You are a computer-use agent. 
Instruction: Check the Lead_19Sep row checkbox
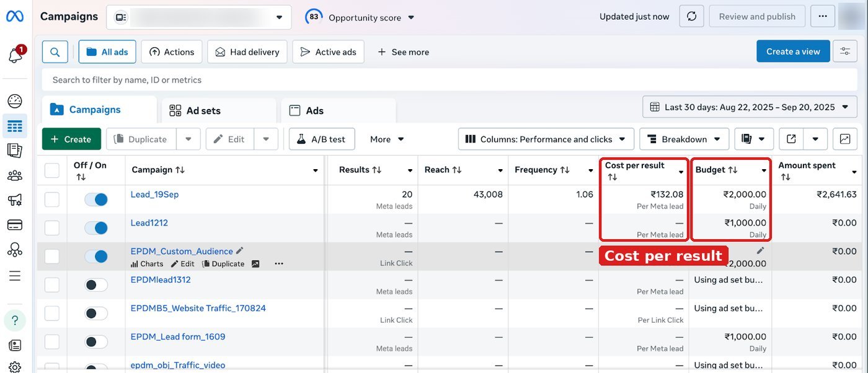pyautogui.click(x=52, y=200)
